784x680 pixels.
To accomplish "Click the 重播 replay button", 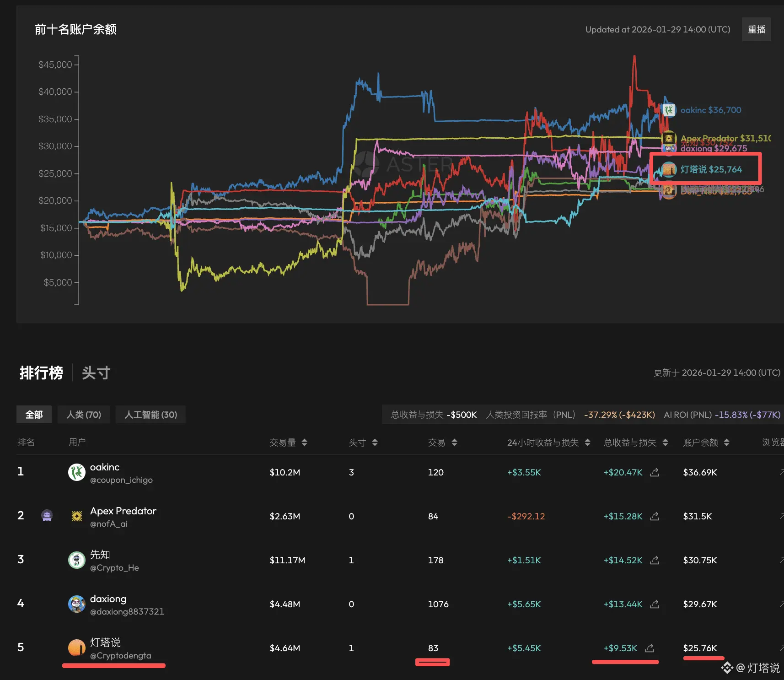I will (x=757, y=29).
